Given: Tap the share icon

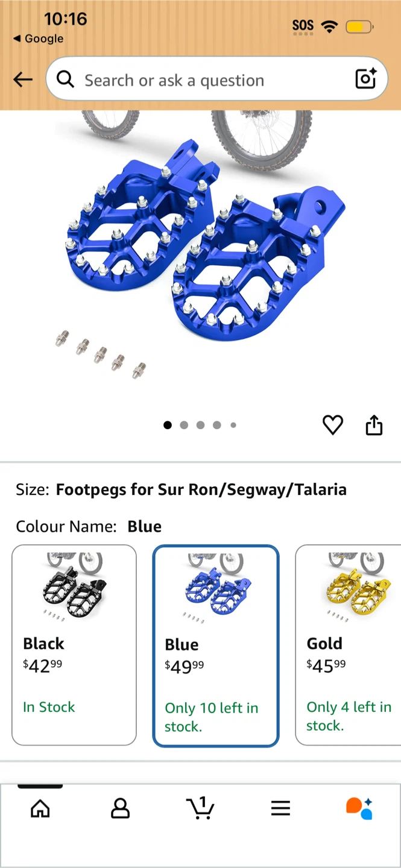Looking at the screenshot, I should [x=374, y=425].
